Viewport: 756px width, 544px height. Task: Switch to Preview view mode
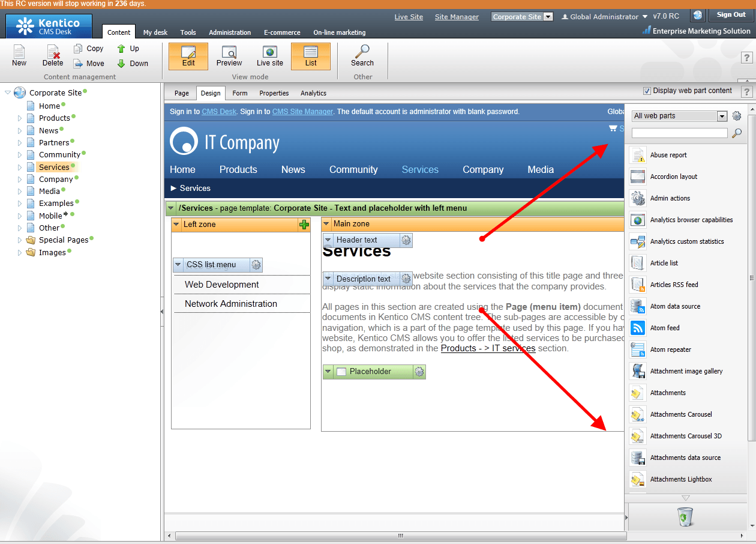coord(229,56)
